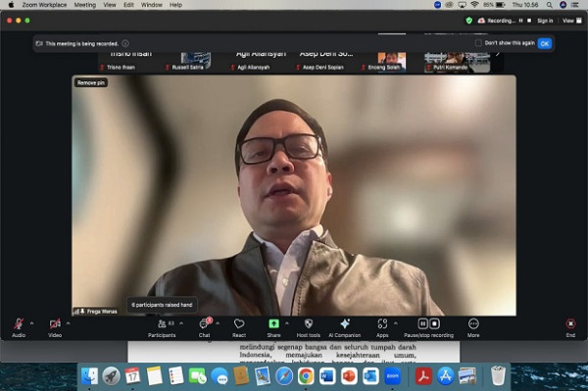Image resolution: width=588 pixels, height=391 pixels.
Task: Expand the Participants options arrow
Action: 181,323
